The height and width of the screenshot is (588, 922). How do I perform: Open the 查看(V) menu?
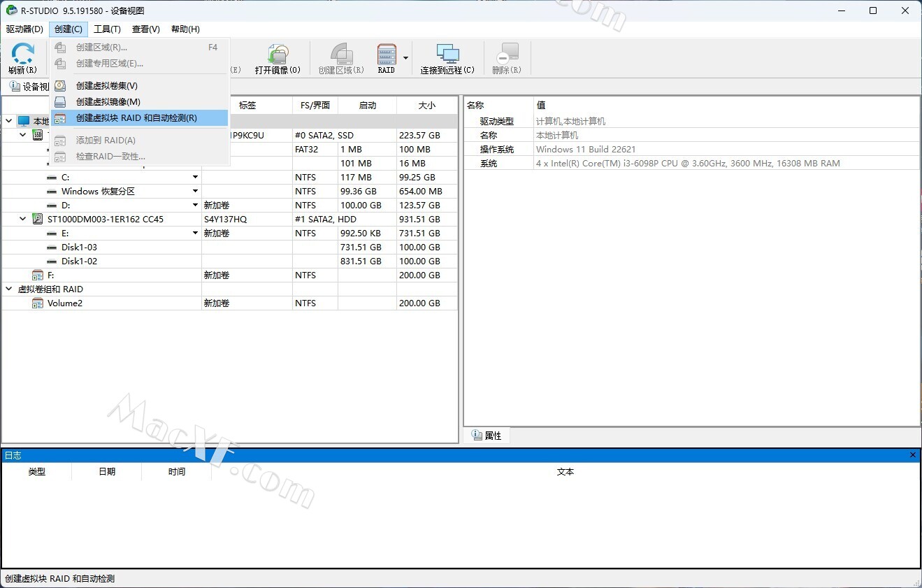[x=145, y=29]
